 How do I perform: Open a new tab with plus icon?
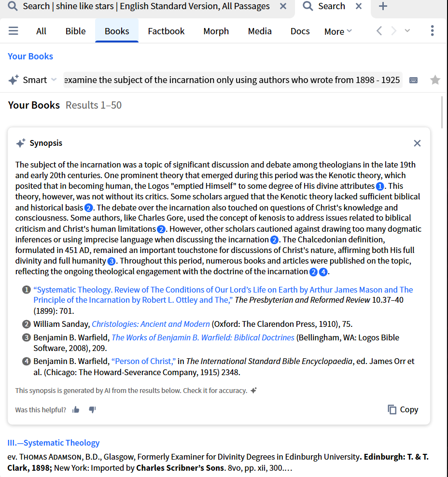point(383,6)
